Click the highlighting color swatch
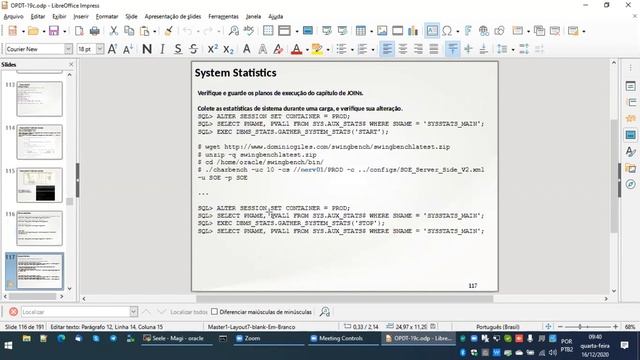This screenshot has width=640, height=360. (x=317, y=49)
